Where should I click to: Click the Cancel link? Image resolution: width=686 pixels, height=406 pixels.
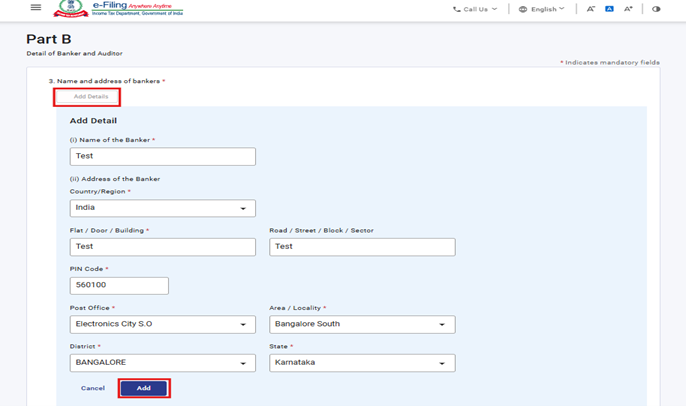pyautogui.click(x=93, y=388)
